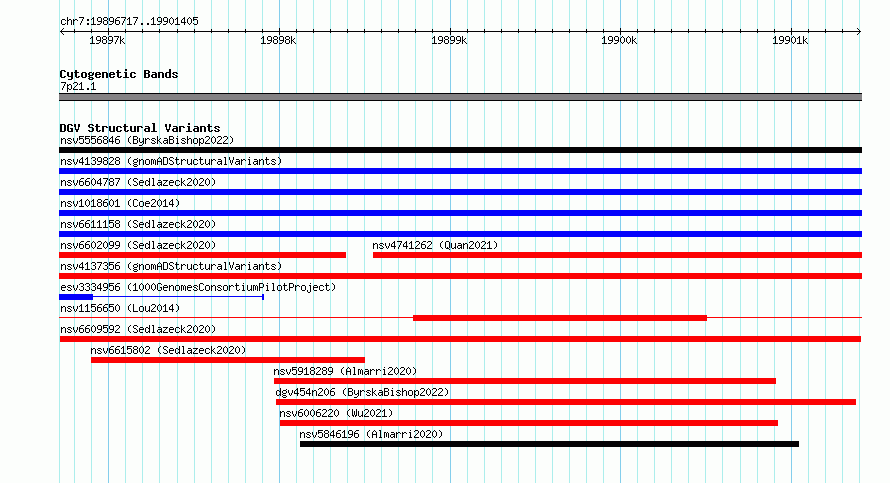Click the thick blue esv3334956 block
Viewport: 890px width, 483px height.
76,297
